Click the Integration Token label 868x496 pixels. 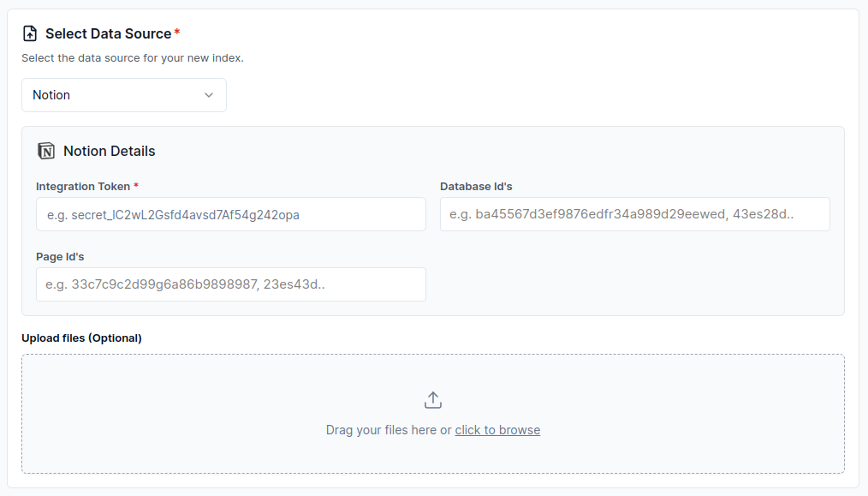tap(83, 187)
